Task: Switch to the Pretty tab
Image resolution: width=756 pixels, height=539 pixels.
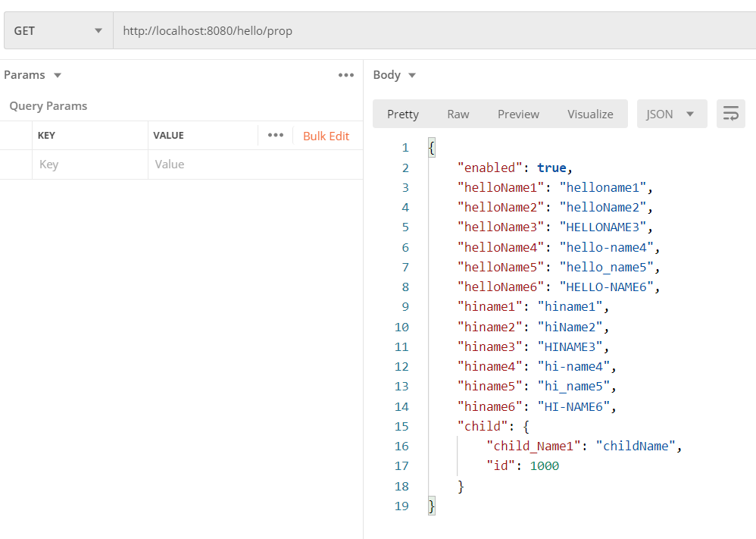Action: click(x=402, y=114)
